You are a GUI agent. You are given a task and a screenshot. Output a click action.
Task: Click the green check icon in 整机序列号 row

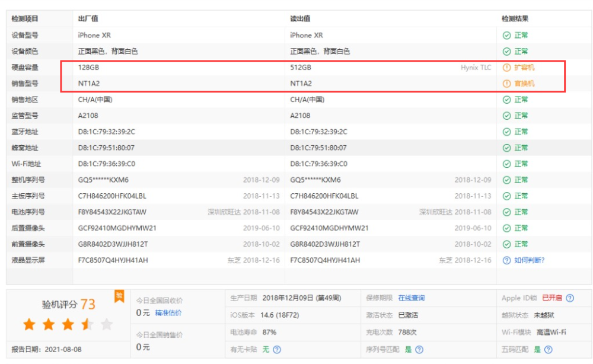click(x=506, y=180)
